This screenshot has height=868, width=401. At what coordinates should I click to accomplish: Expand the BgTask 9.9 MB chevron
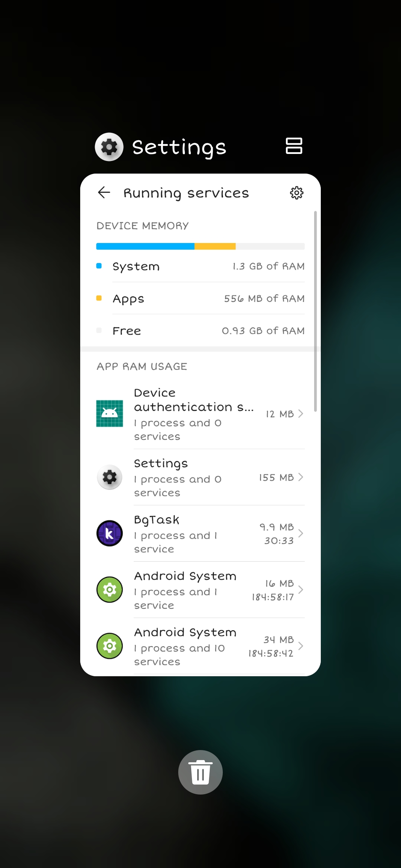point(301,533)
